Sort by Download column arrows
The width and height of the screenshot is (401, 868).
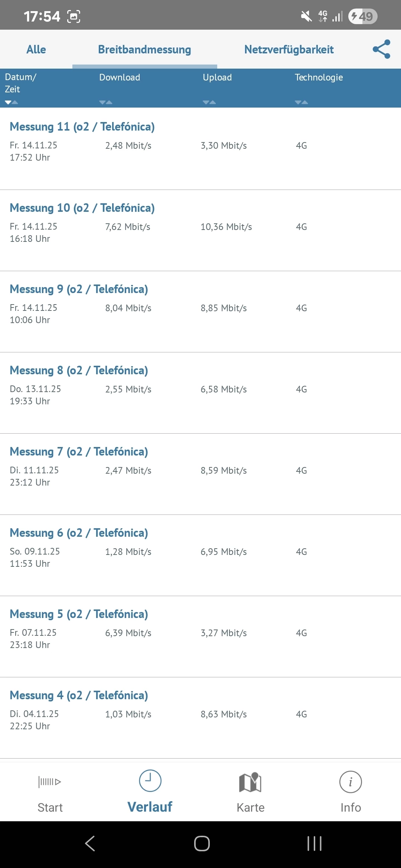[x=106, y=102]
